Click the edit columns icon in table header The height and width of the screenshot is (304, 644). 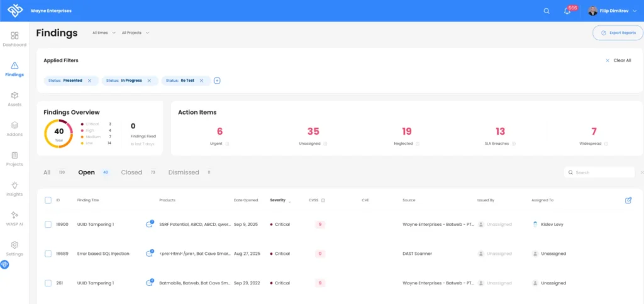[628, 200]
